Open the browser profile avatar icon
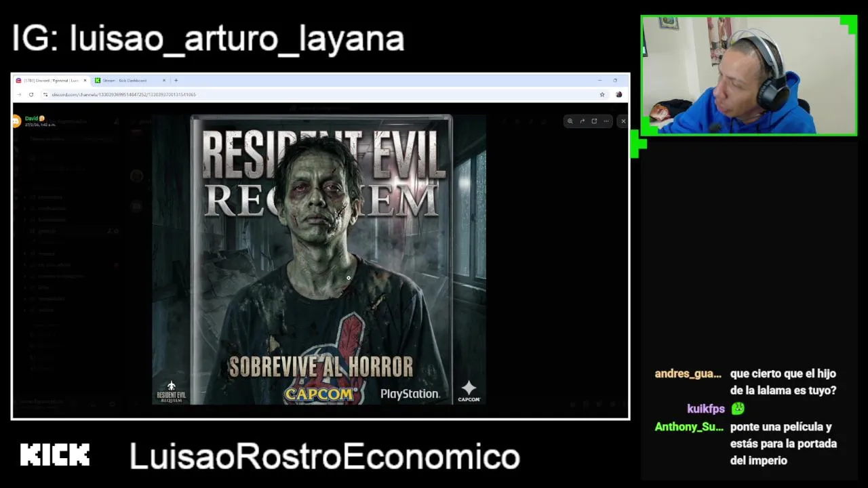The height and width of the screenshot is (488, 868). pyautogui.click(x=618, y=94)
